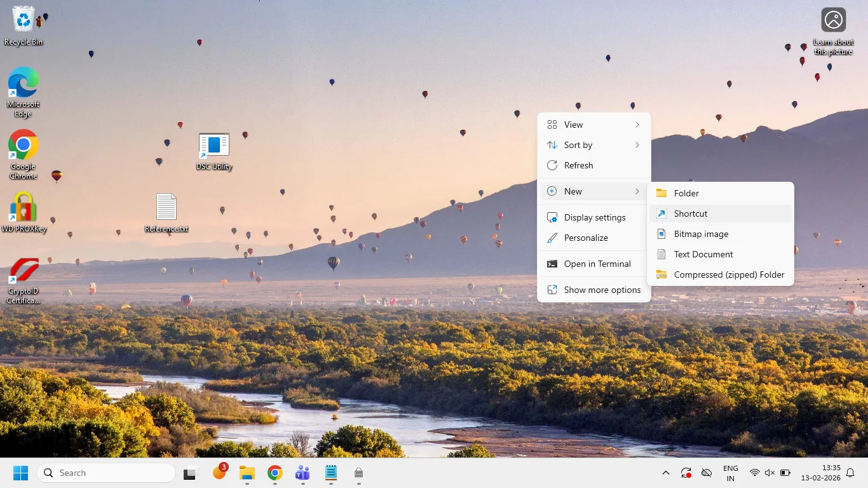The width and height of the screenshot is (868, 488).
Task: Open Microsoft Teams from the taskbar
Action: (302, 473)
